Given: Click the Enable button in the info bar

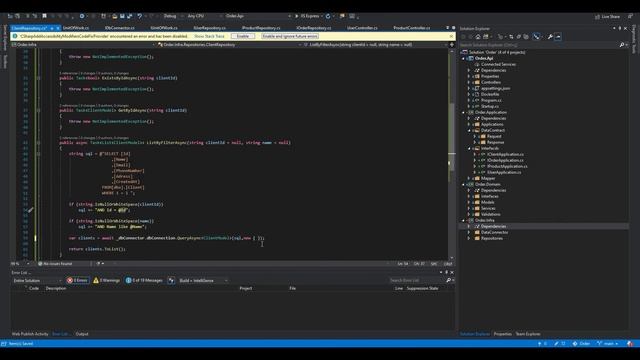Looking at the screenshot, I should tap(243, 36).
